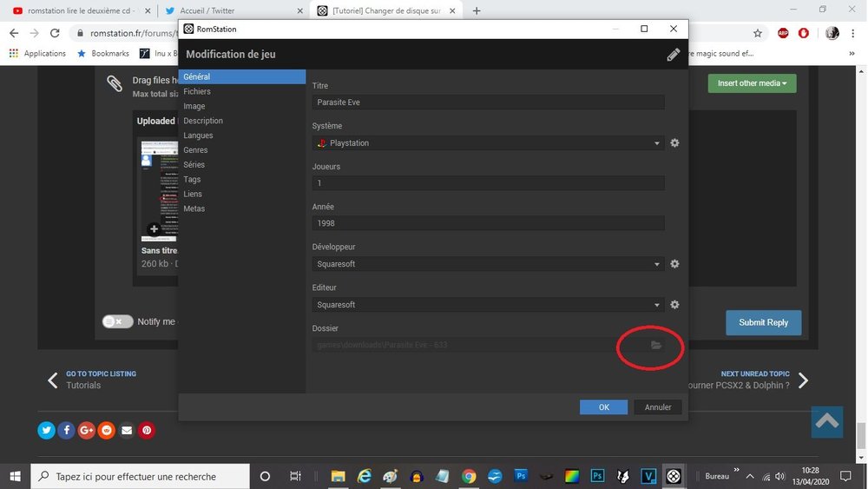The height and width of the screenshot is (489, 868).
Task: Open Task View on the taskbar
Action: pyautogui.click(x=295, y=476)
